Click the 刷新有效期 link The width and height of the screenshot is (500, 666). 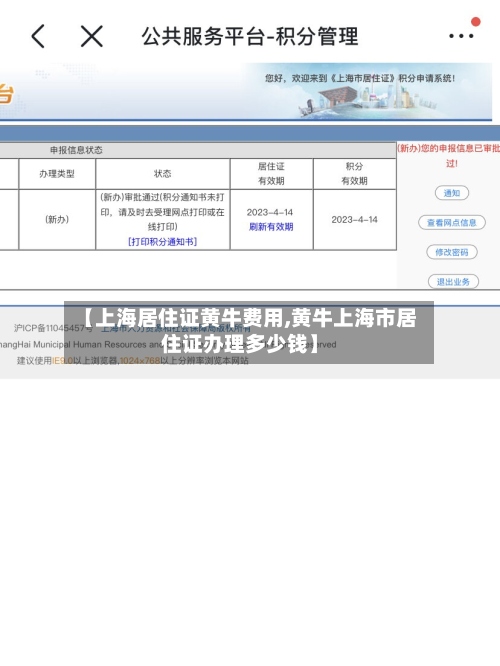click(271, 227)
